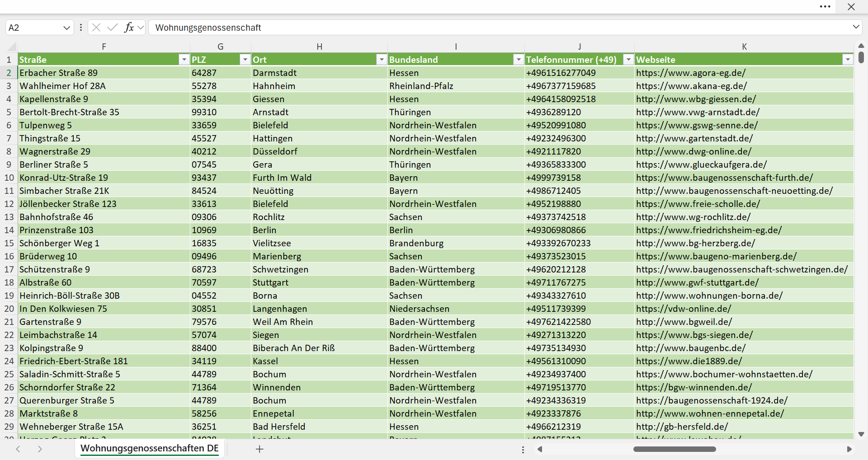The height and width of the screenshot is (460, 868).
Task: Open the PLZ column filter dropdown
Action: pos(245,60)
